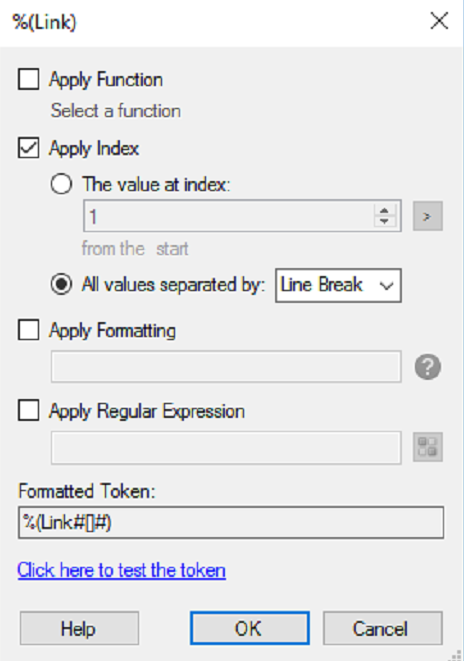
Task: Decrease index value with the down arrow
Action: pos(384,222)
